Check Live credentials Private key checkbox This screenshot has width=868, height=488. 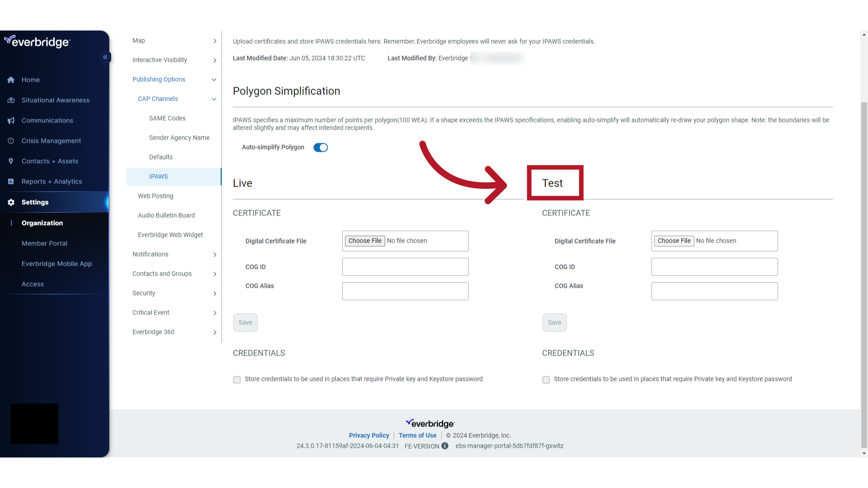(x=237, y=379)
